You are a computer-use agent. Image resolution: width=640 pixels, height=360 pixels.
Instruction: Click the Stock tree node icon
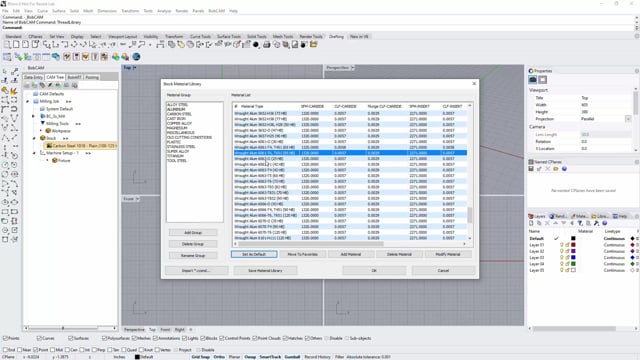pyautogui.click(x=43, y=138)
